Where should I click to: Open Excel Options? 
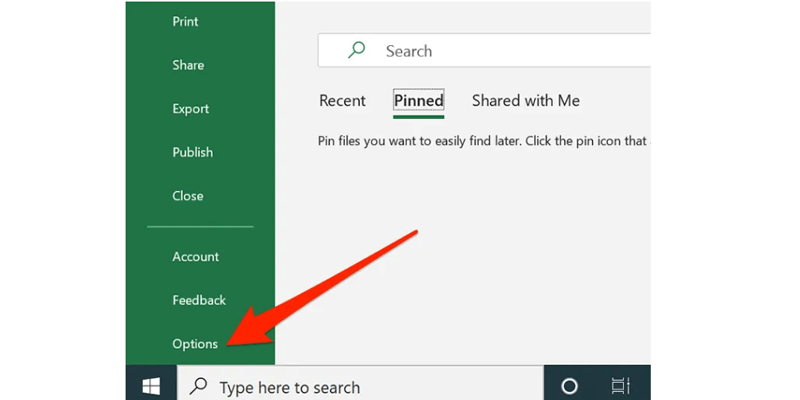pyautogui.click(x=194, y=344)
